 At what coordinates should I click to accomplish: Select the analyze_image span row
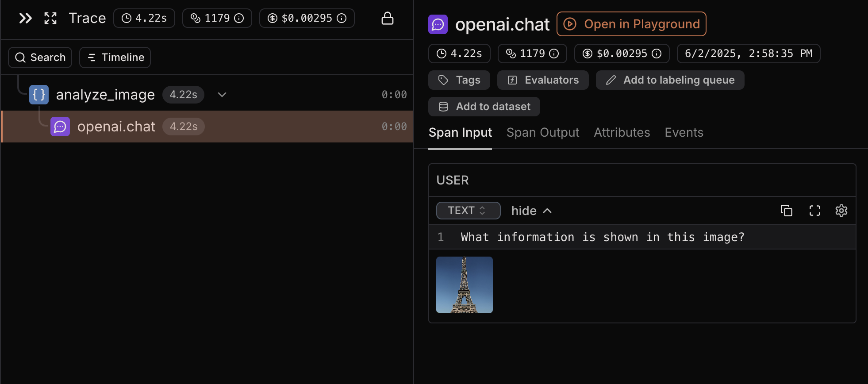point(207,95)
